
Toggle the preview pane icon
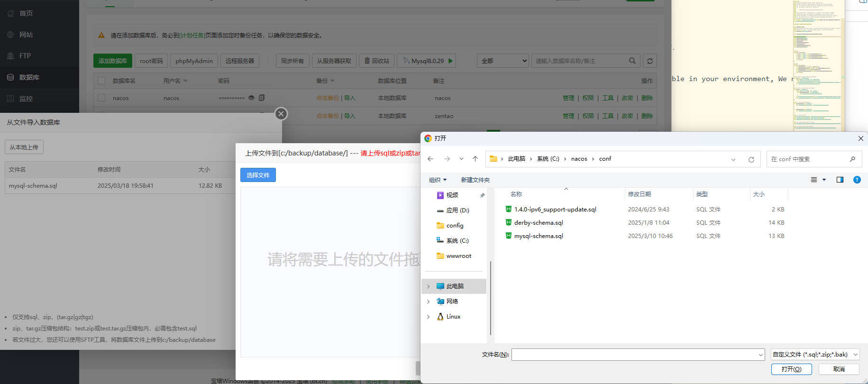click(840, 180)
